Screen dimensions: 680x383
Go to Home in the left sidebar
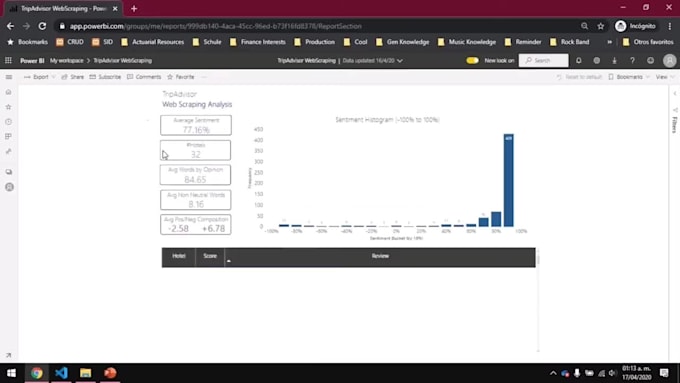[x=8, y=92]
